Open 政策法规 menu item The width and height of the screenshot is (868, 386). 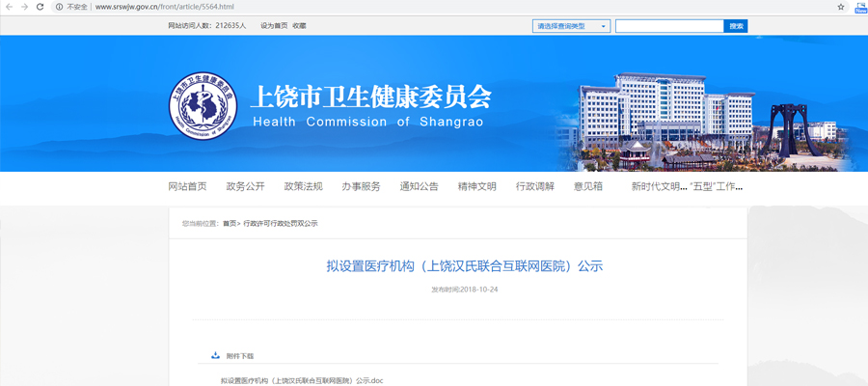tap(304, 186)
